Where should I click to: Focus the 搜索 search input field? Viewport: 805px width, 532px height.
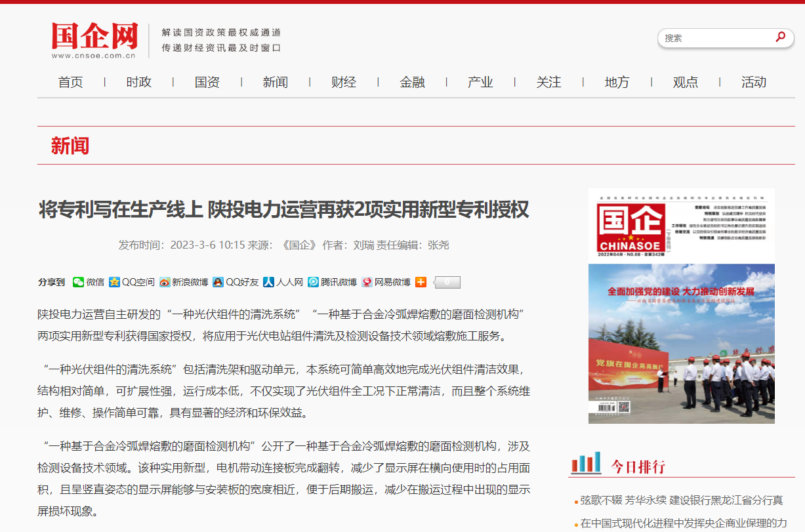[715, 38]
